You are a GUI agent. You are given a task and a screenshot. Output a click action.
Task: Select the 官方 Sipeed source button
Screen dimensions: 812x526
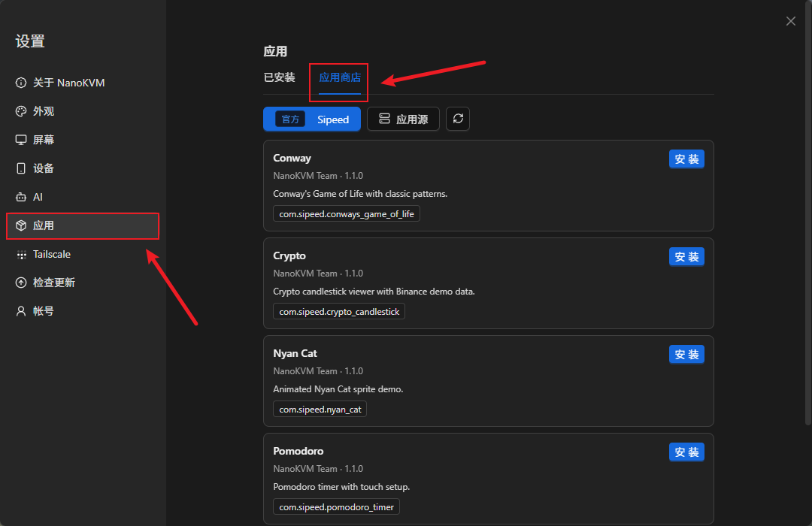tap(312, 119)
